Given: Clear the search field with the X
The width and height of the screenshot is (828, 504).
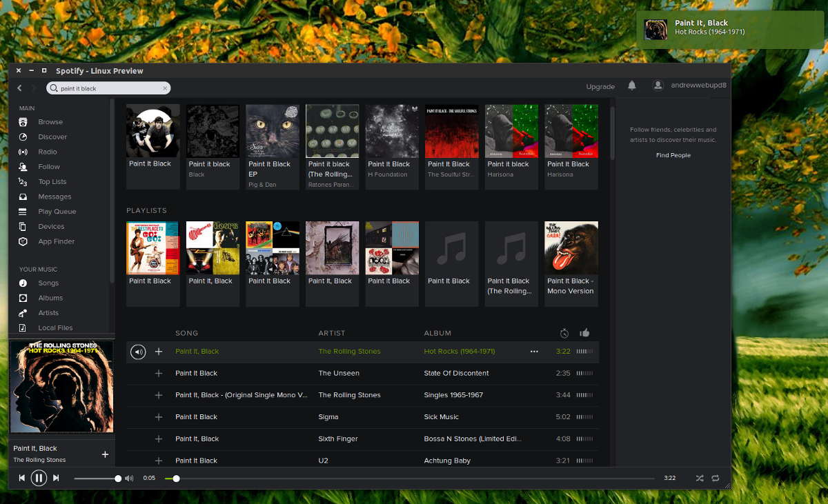Looking at the screenshot, I should pyautogui.click(x=165, y=88).
